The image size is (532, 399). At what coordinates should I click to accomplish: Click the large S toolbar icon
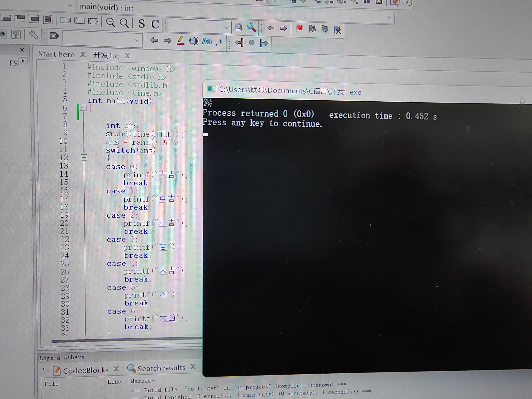pos(142,24)
